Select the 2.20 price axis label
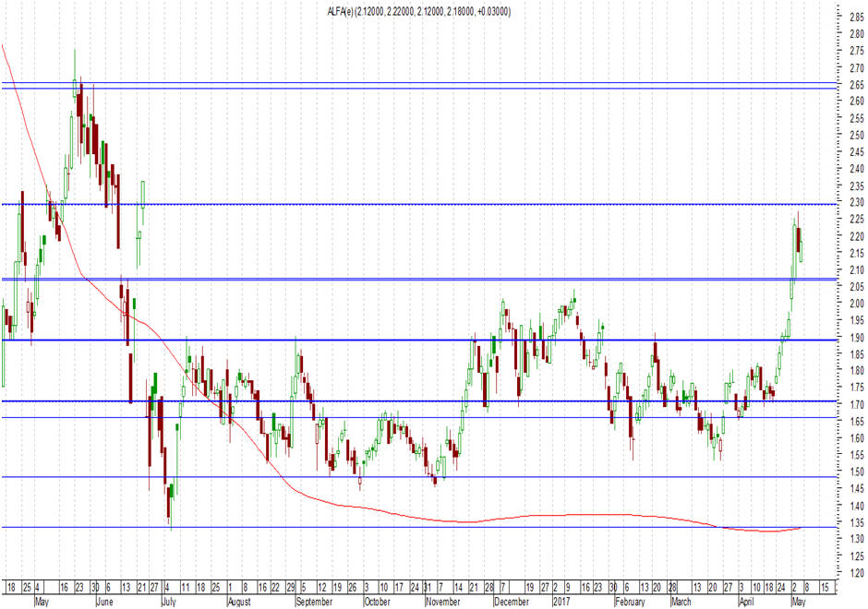 click(x=856, y=236)
